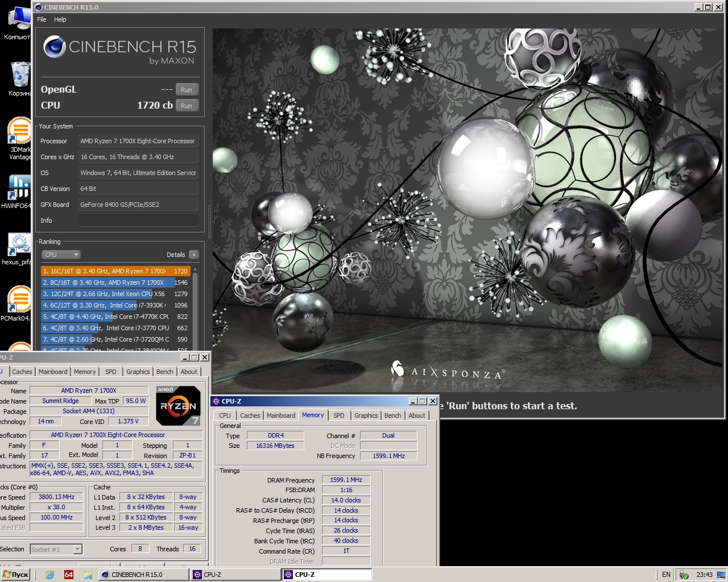The image size is (728, 582).
Task: Open the SPD tab in the CPU-Z memory window
Action: 339,415
